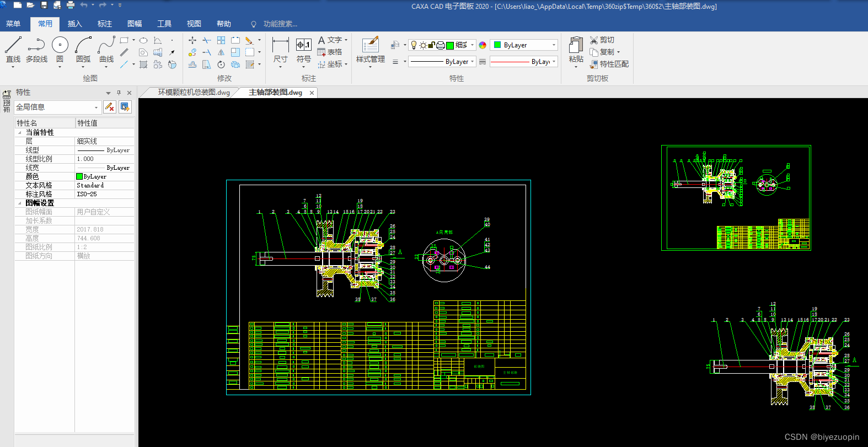Click the Mirror tool icon

coord(221,52)
